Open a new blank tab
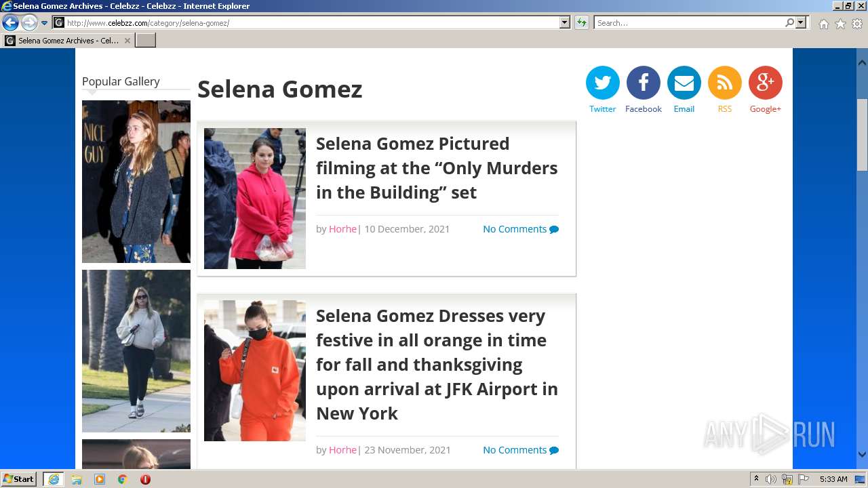 [146, 41]
